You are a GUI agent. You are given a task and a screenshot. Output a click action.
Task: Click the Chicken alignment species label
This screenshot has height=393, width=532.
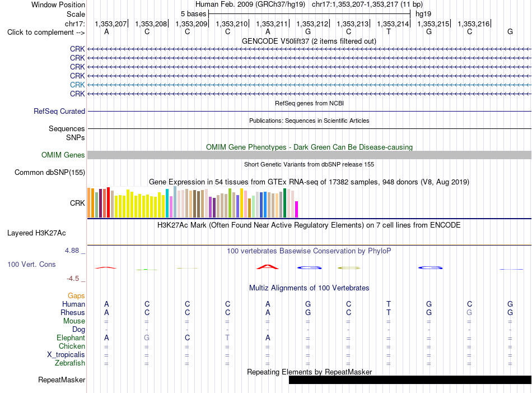[72, 346]
